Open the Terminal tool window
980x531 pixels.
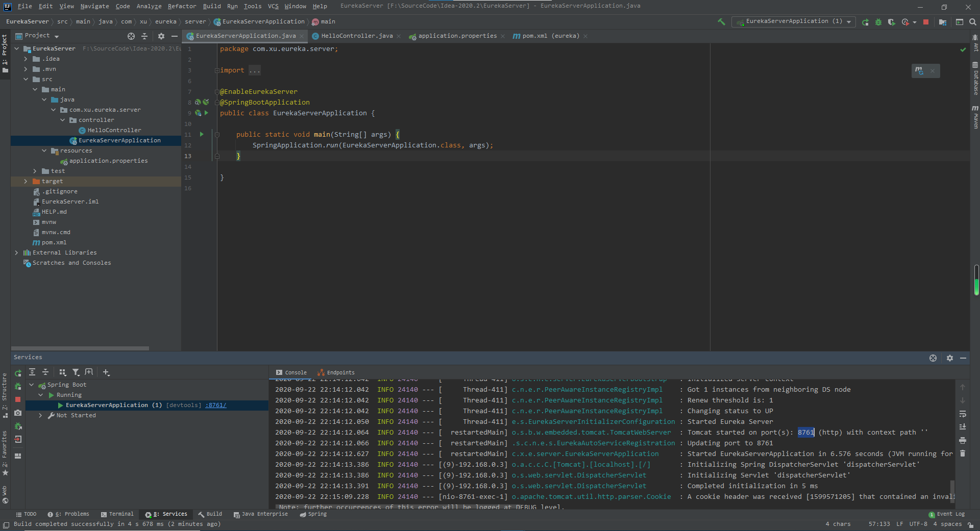pos(117,514)
